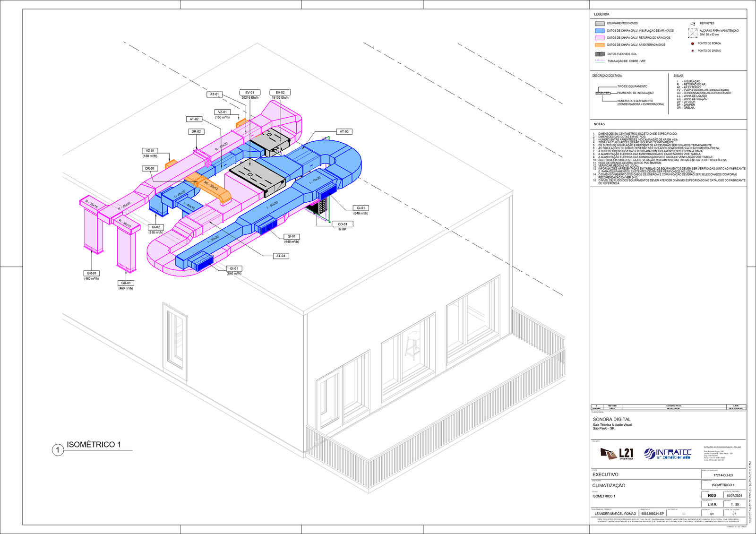The height and width of the screenshot is (534, 756).
Task: Click the SIGLAS heading
Action: (679, 76)
